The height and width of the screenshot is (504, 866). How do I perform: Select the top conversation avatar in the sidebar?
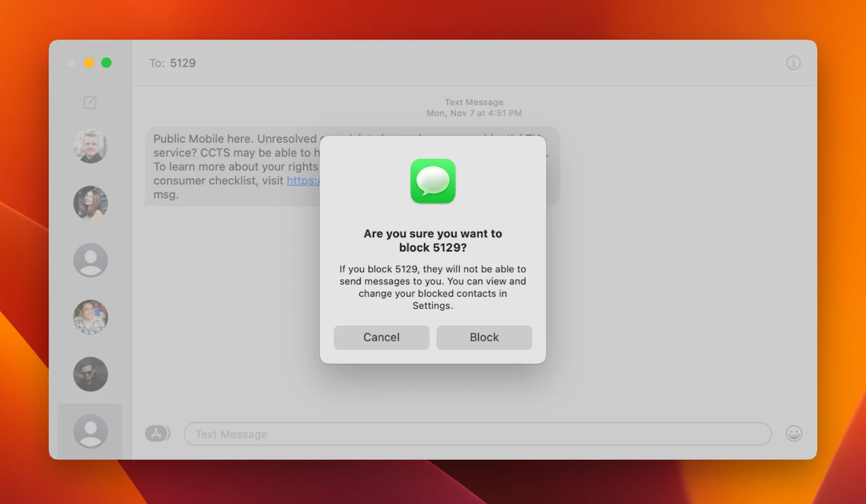(90, 146)
